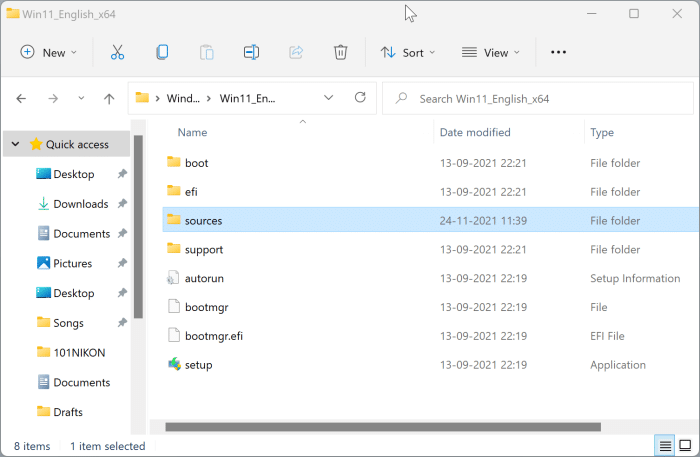Unpin icon next to Downloads
700x457 pixels.
[x=122, y=204]
